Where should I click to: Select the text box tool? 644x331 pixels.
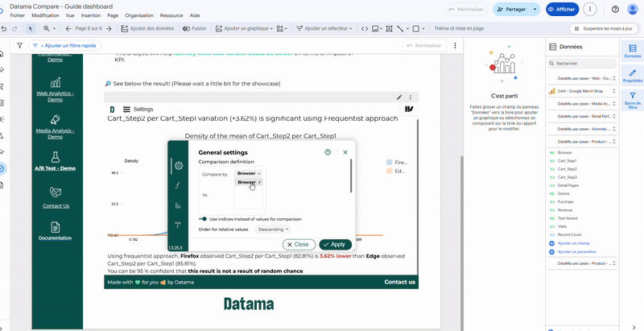(x=389, y=29)
